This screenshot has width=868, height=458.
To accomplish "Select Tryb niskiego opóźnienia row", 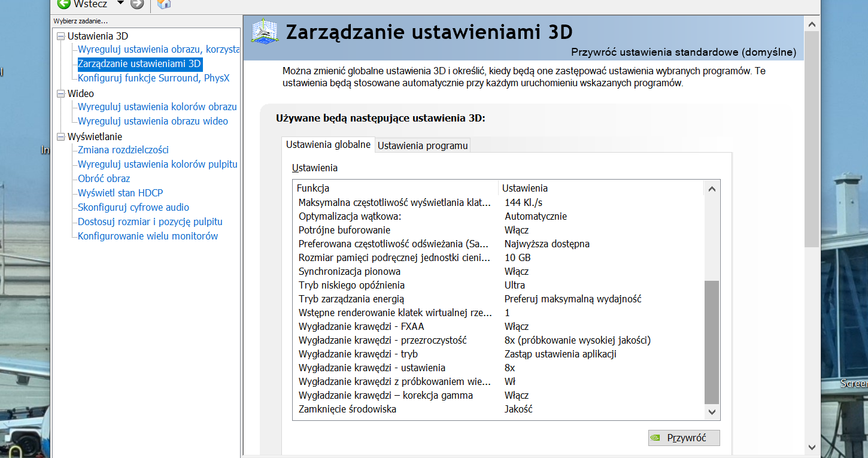I will 499,285.
